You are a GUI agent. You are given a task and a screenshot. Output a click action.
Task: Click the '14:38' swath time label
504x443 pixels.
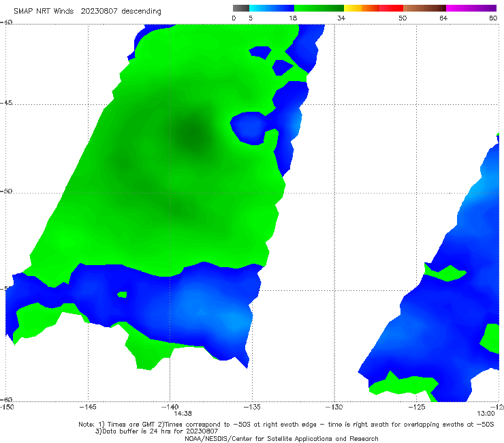[x=183, y=414]
